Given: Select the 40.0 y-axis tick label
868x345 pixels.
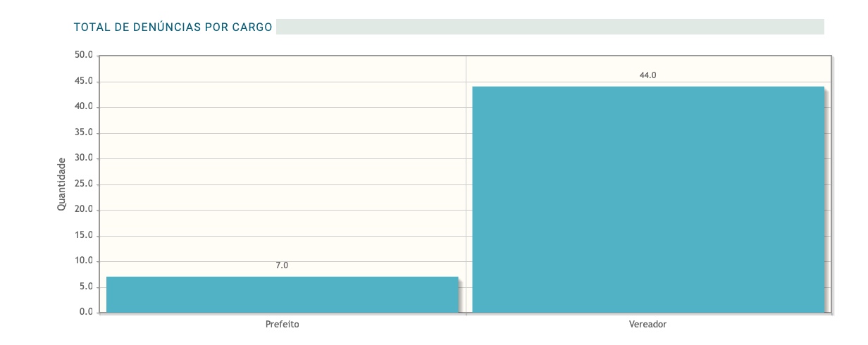Looking at the screenshot, I should tap(84, 106).
